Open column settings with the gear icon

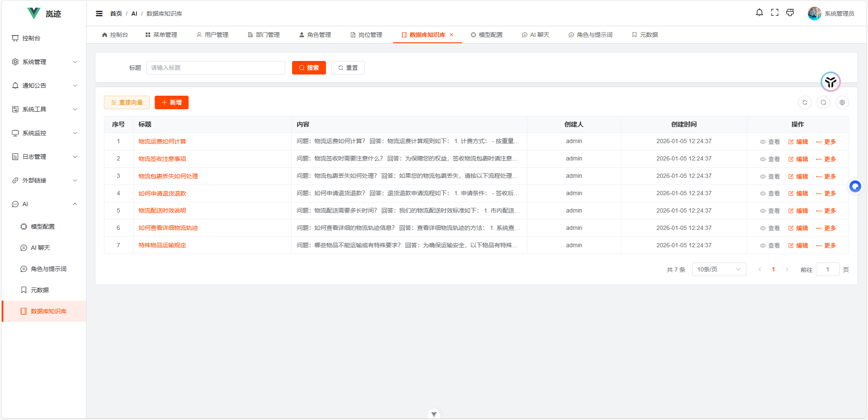pyautogui.click(x=842, y=102)
